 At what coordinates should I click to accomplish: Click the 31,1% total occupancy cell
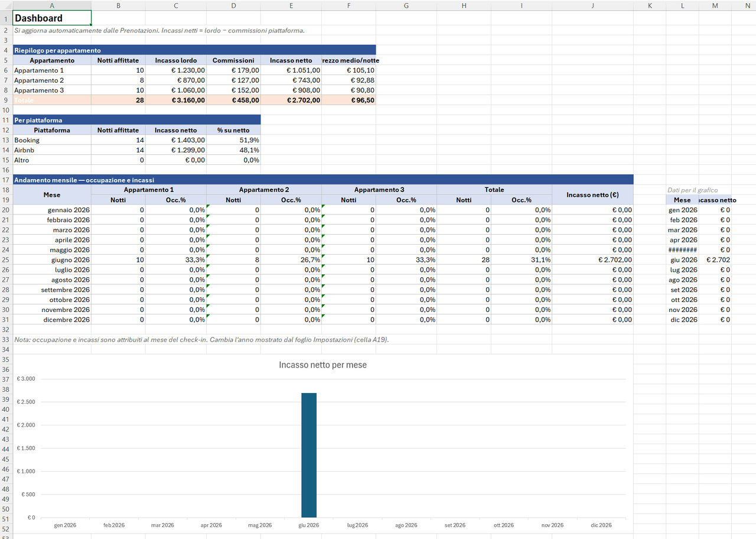click(522, 260)
